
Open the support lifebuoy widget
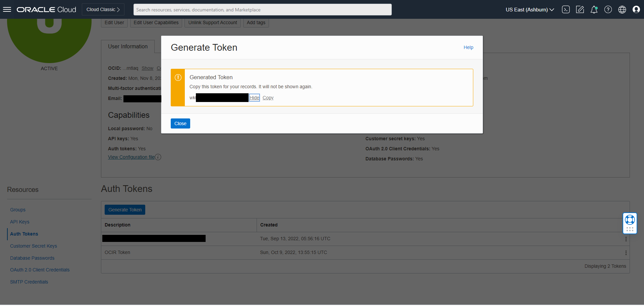[x=630, y=220]
